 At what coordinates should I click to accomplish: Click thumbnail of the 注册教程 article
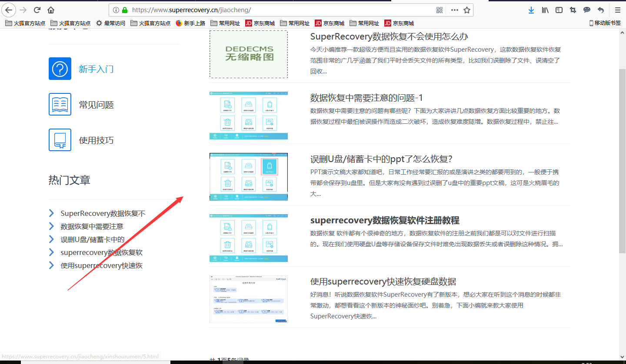(x=249, y=238)
